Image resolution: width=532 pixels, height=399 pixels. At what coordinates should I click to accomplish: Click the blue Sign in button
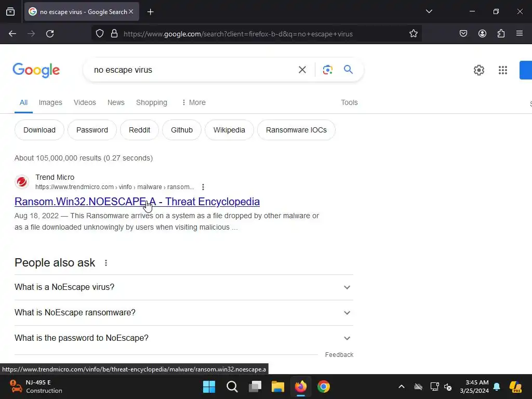[526, 70]
